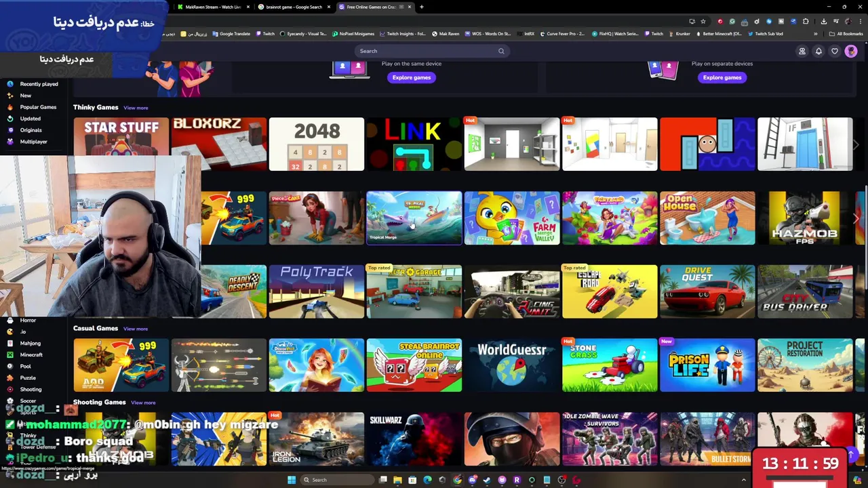This screenshot has height=488, width=868.
Task: Open the Steal Brainrot Online game
Action: click(x=414, y=365)
